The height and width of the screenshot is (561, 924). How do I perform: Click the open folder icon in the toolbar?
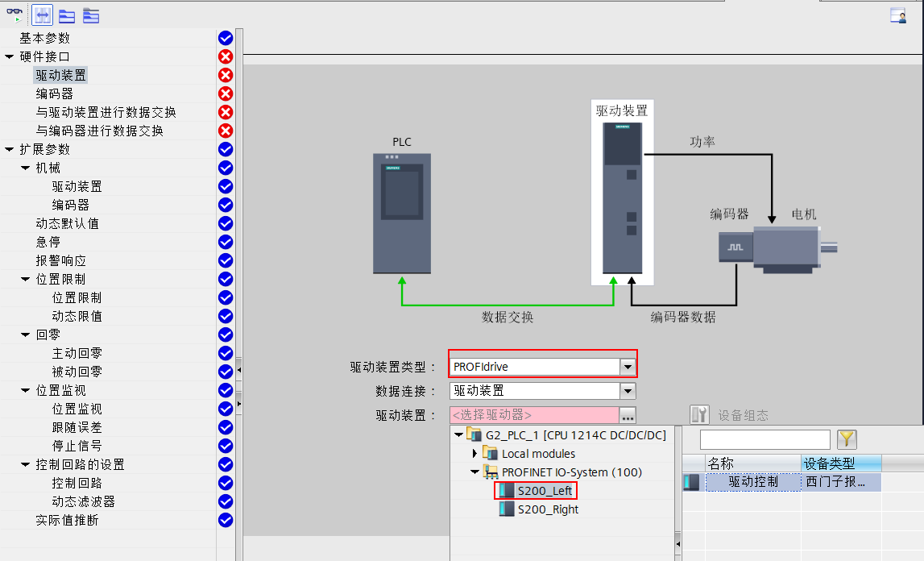pos(66,15)
